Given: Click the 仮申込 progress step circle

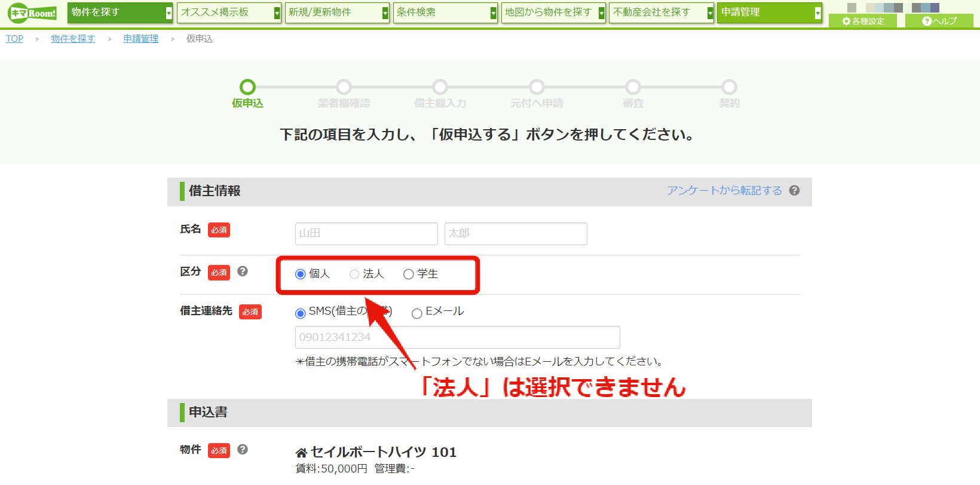Looking at the screenshot, I should coord(247,87).
